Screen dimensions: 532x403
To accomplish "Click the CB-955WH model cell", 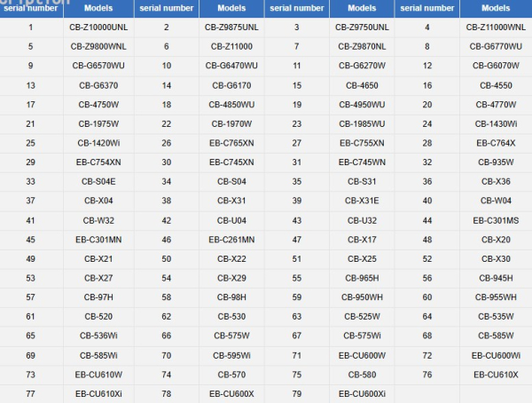I will coord(495,296).
